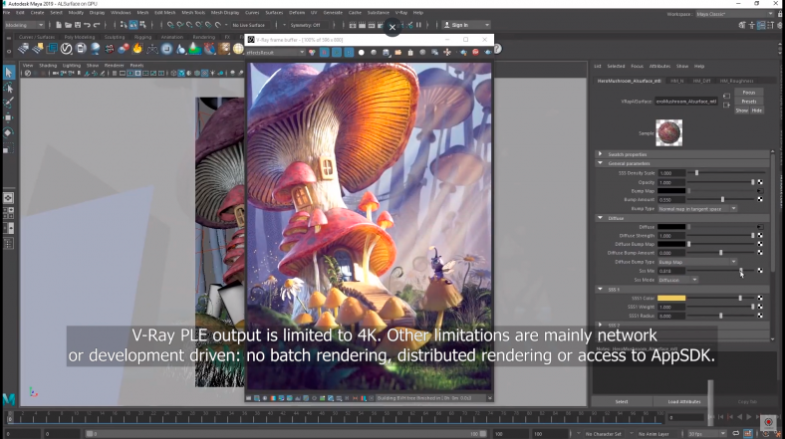The image size is (785, 439).
Task: Click the Bump Amount slider
Action: coord(721,200)
